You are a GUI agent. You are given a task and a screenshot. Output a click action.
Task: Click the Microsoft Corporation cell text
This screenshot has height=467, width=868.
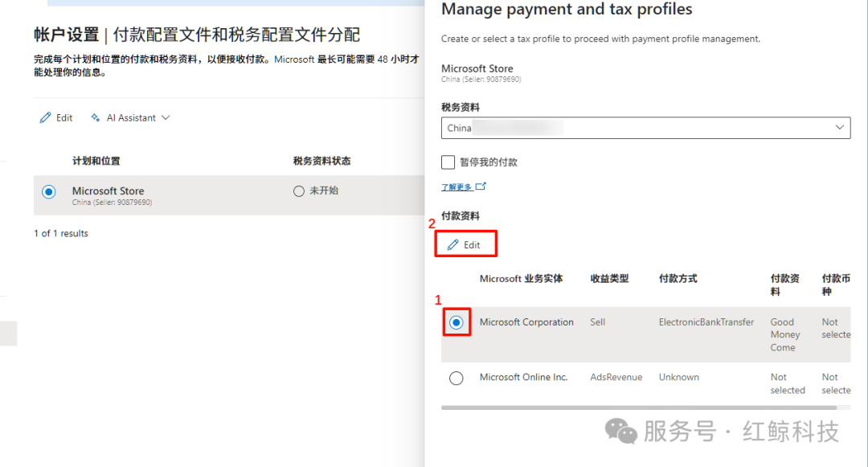pos(526,322)
